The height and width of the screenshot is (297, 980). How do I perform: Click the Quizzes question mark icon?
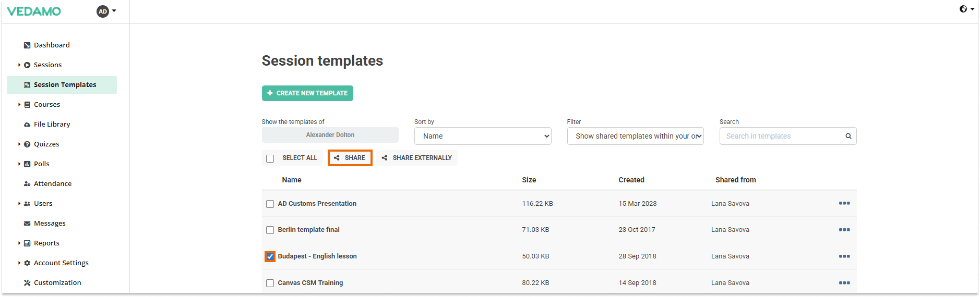(x=27, y=144)
